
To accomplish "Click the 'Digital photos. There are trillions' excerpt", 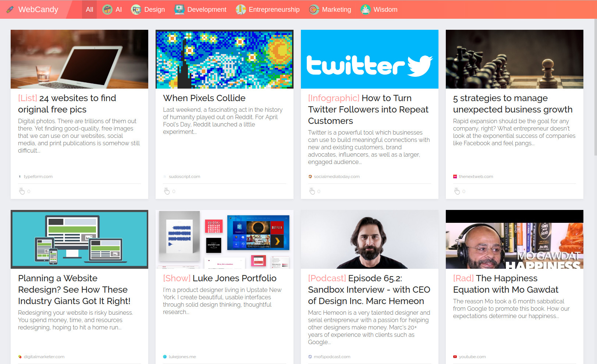I will [x=79, y=136].
